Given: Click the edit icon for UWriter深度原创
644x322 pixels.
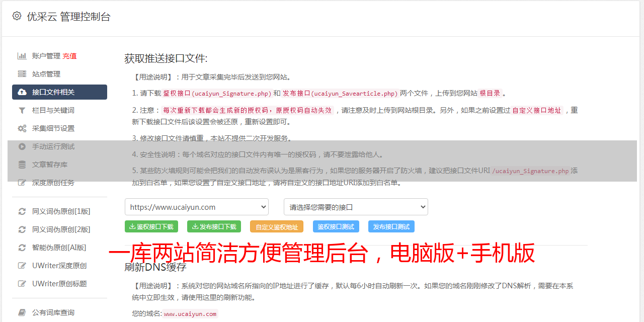Looking at the screenshot, I should click(x=22, y=266).
